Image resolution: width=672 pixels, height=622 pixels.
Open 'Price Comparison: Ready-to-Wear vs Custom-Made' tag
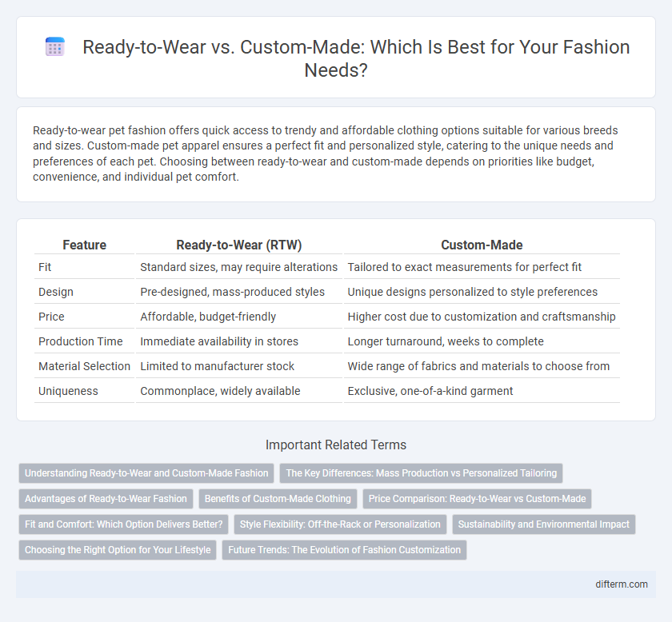pyautogui.click(x=477, y=499)
